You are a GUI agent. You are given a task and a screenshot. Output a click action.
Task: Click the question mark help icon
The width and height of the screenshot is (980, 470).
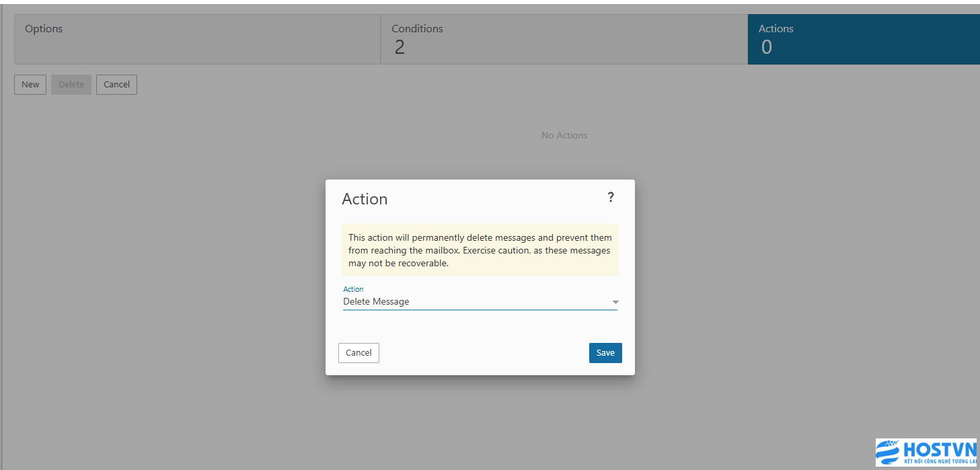click(611, 197)
